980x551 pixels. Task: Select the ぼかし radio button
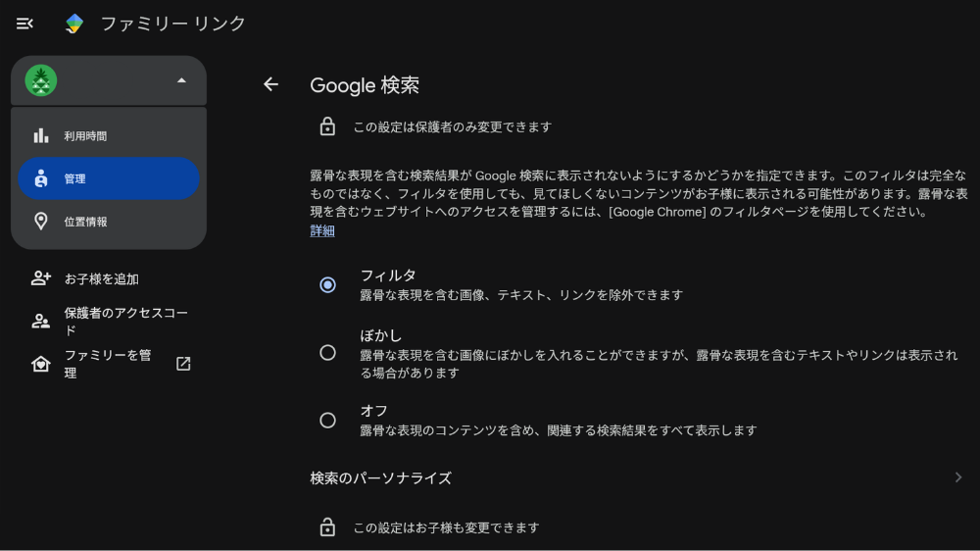pos(327,353)
